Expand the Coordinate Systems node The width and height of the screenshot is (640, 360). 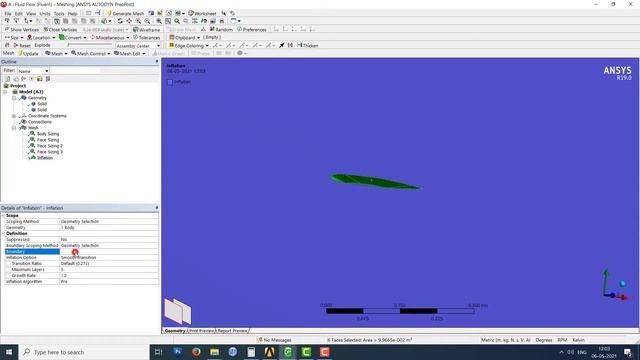click(13, 116)
